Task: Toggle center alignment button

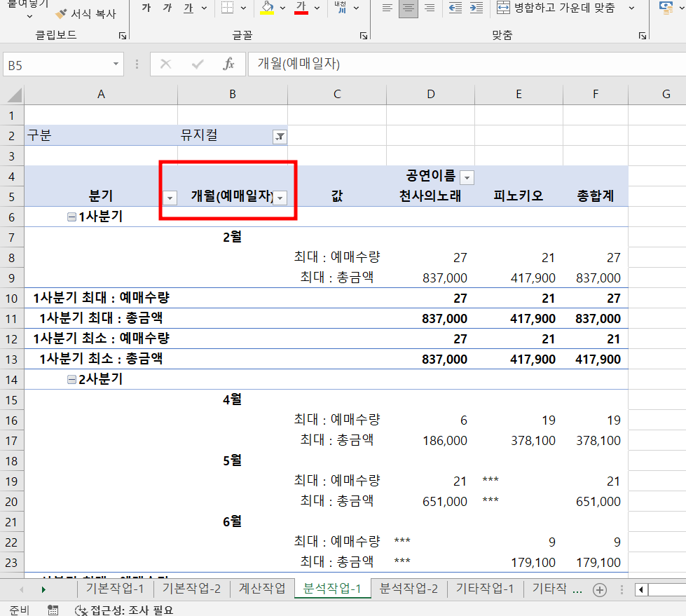Action: tap(409, 8)
